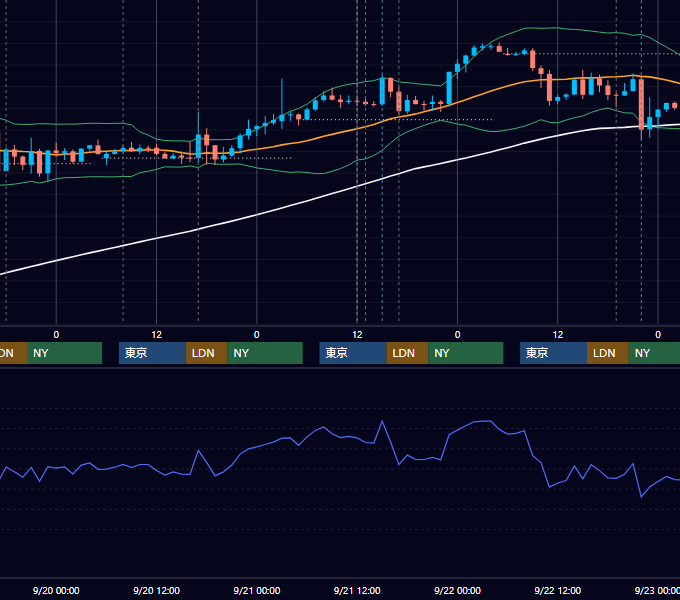Click the 東京 session block for 9/21
Screen dimensions: 680x600
click(x=353, y=353)
